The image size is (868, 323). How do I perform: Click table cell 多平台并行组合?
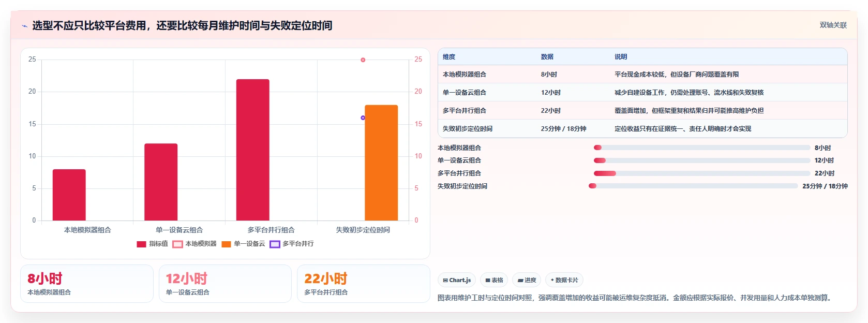click(x=465, y=111)
